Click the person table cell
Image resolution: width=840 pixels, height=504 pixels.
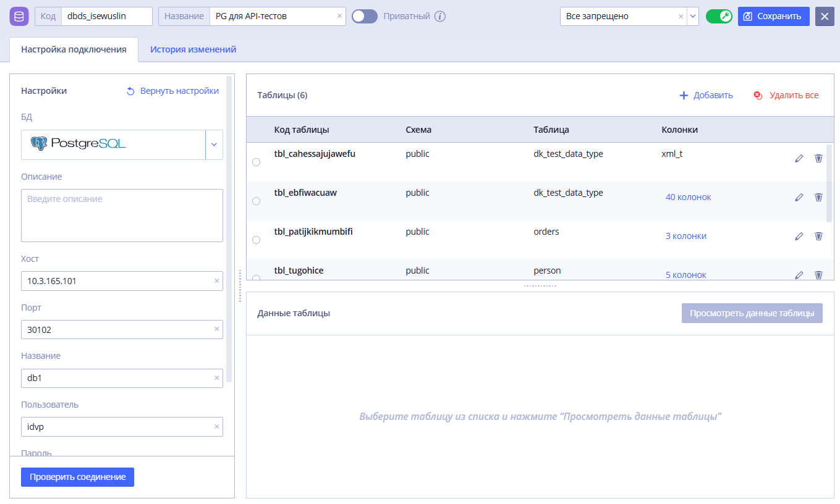tap(548, 271)
